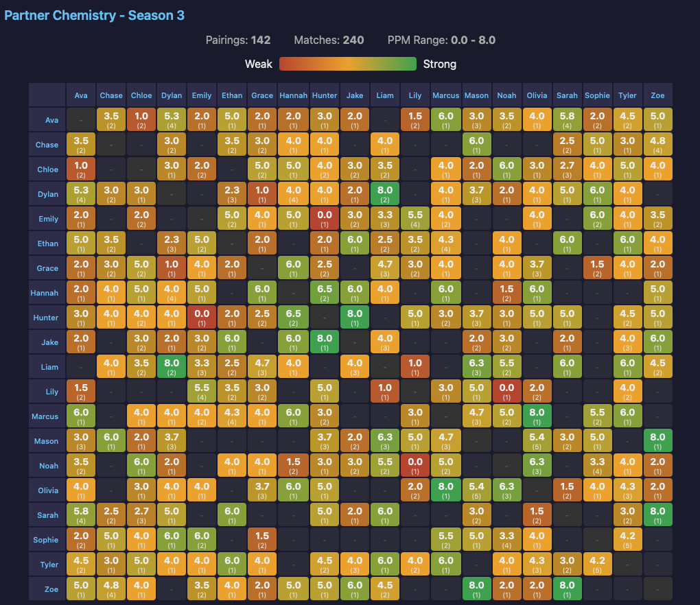Click the Zoe column header

(657, 95)
